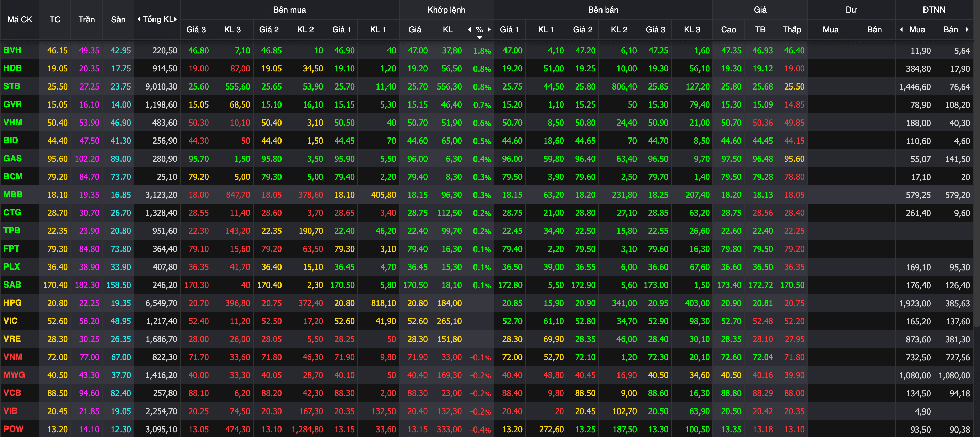The width and height of the screenshot is (980, 437).
Task: Open VHM stock symbol
Action: (13, 123)
